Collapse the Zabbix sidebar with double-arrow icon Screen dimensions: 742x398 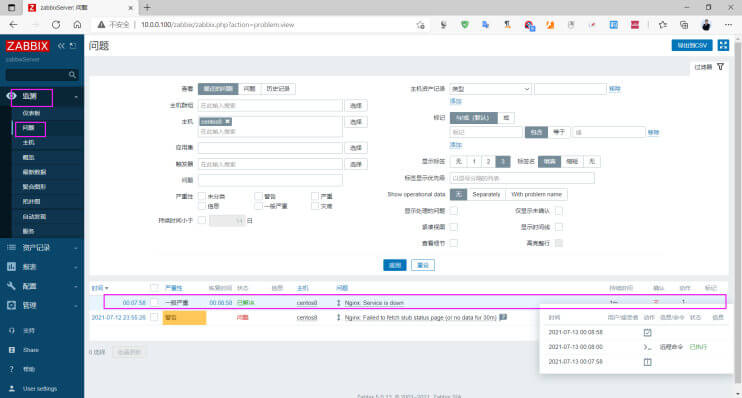[x=61, y=46]
